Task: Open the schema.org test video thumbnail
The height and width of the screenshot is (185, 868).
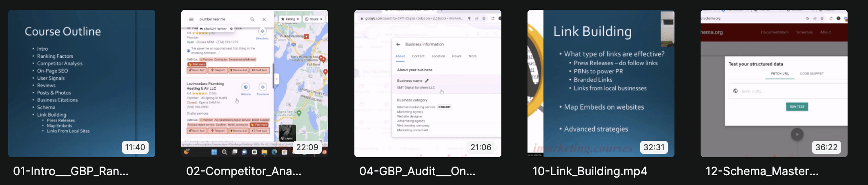Action: (x=774, y=83)
